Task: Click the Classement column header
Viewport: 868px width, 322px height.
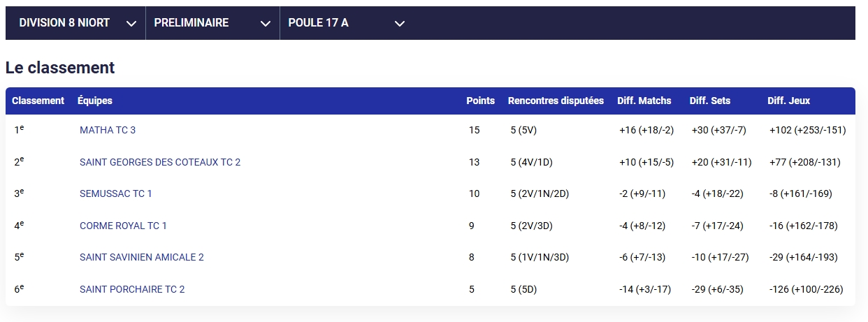Action: 38,101
